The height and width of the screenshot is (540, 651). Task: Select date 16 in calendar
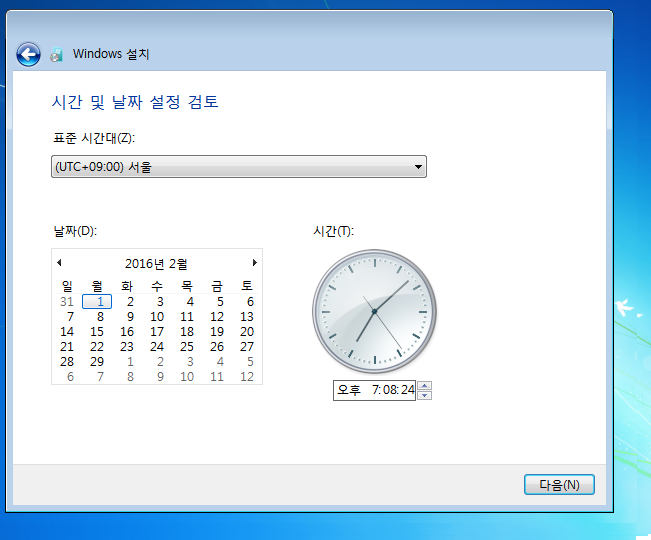[x=127, y=332]
